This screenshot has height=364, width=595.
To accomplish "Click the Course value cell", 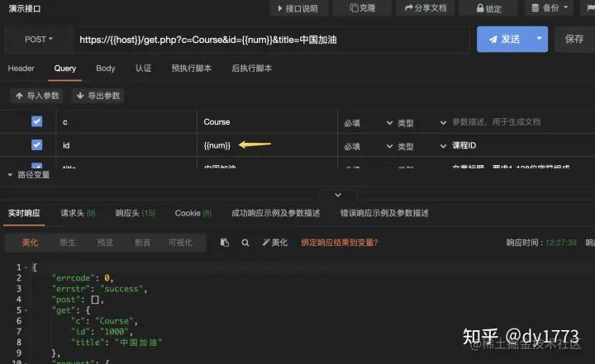I will [x=267, y=122].
